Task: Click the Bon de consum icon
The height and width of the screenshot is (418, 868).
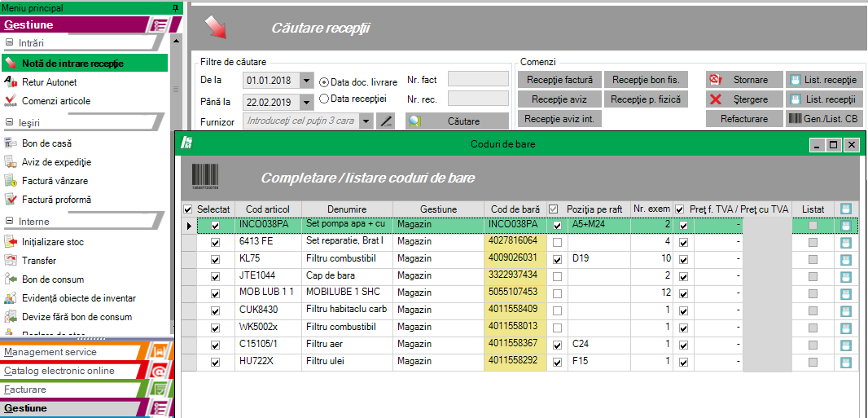Action: (11, 279)
